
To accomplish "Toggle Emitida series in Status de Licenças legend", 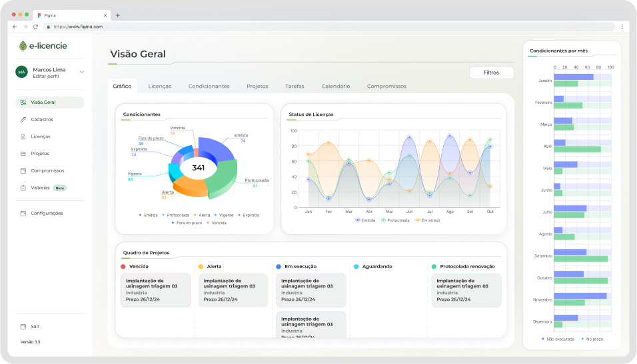I will 365,220.
